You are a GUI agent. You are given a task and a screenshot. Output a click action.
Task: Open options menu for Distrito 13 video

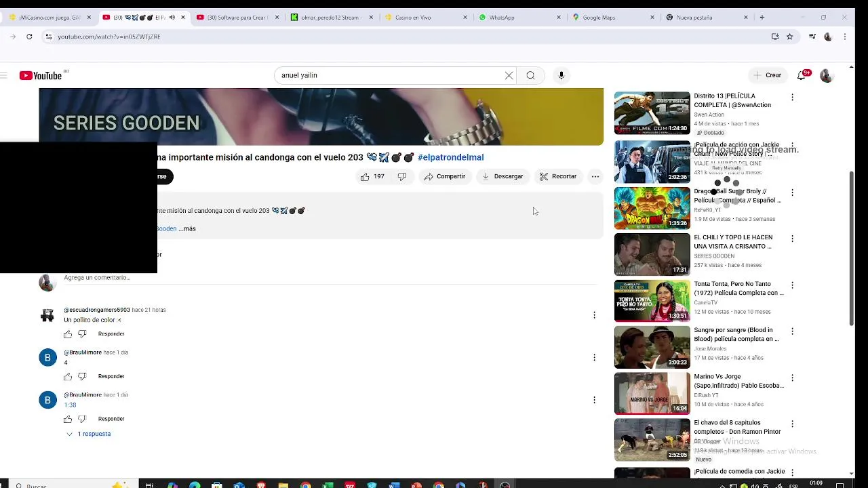point(792,98)
